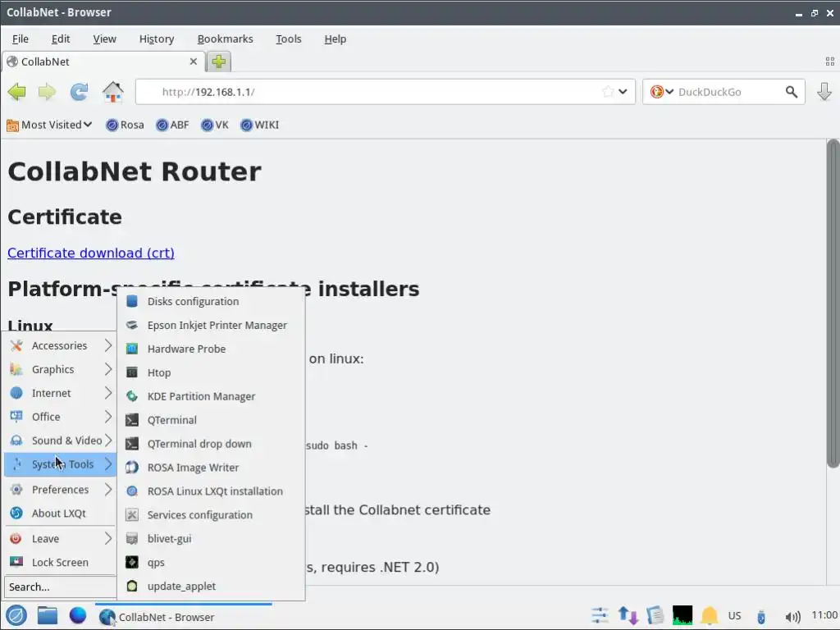Expand the Sound & Video submenu

[x=60, y=441]
